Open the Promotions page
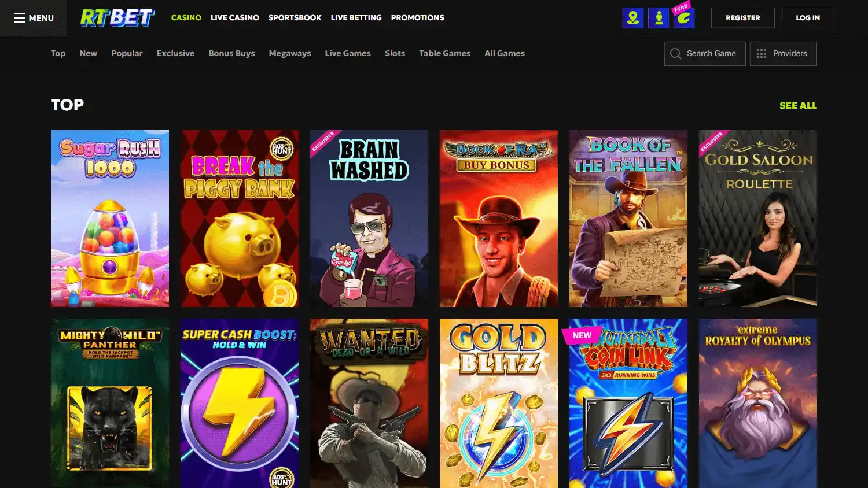This screenshot has width=868, height=488. (x=417, y=18)
